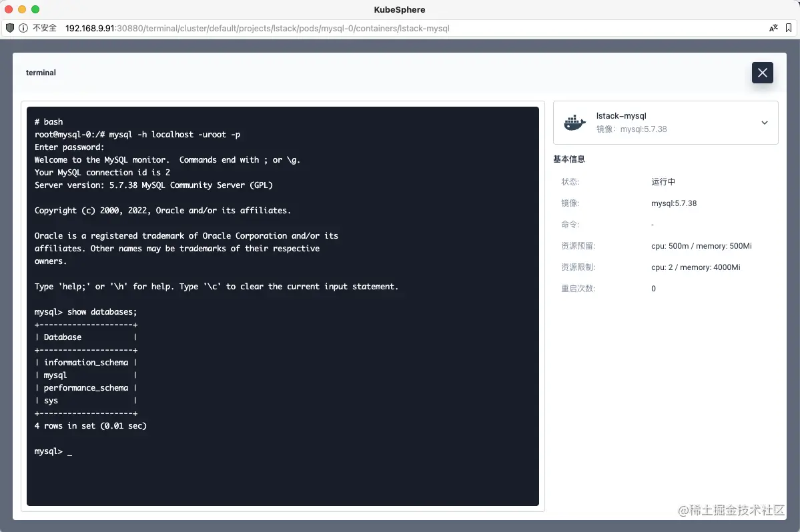The image size is (800, 532).
Task: Click the 镜像 row value mysql:5.7.38
Action: point(673,203)
